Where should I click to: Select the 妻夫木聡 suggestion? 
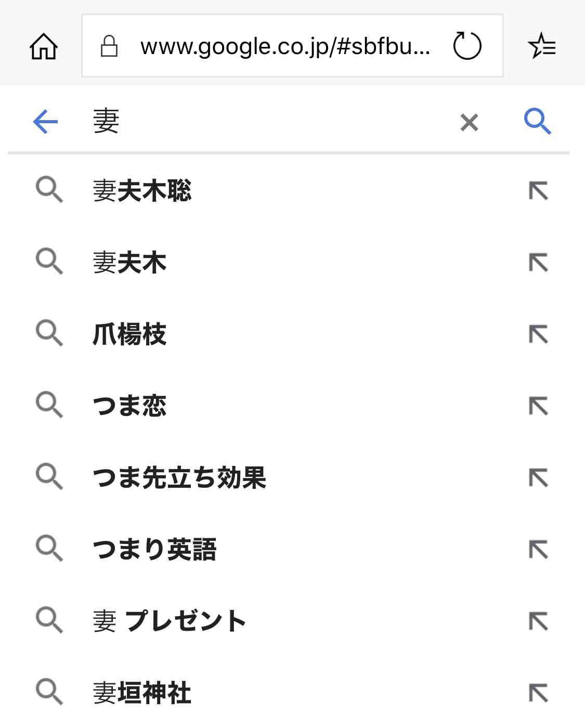(x=142, y=191)
